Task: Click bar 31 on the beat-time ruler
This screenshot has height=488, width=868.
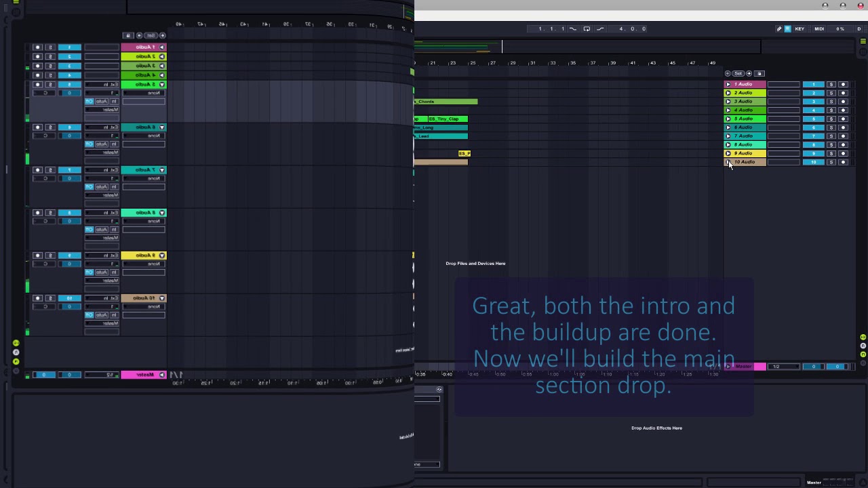Action: (x=533, y=63)
